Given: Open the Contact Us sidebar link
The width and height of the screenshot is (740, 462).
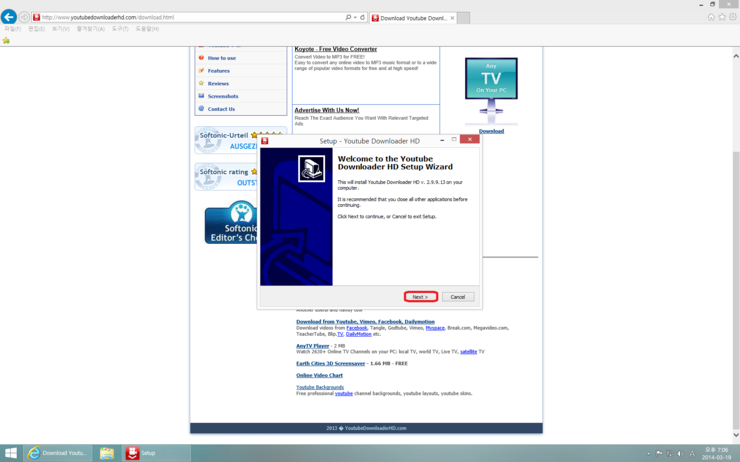Looking at the screenshot, I should [x=221, y=109].
